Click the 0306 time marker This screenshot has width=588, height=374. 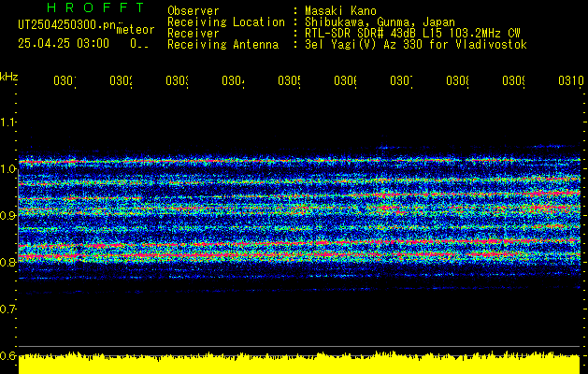point(345,81)
